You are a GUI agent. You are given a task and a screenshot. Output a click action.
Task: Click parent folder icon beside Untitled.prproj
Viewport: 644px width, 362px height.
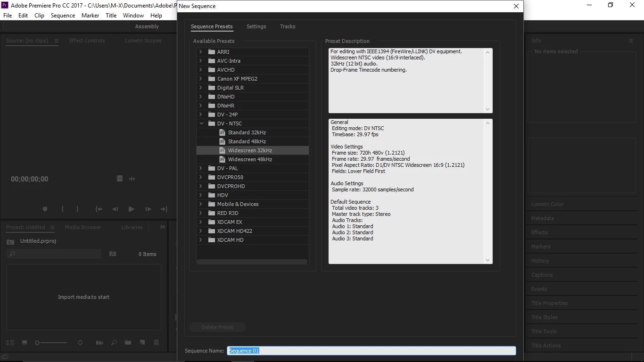point(10,241)
